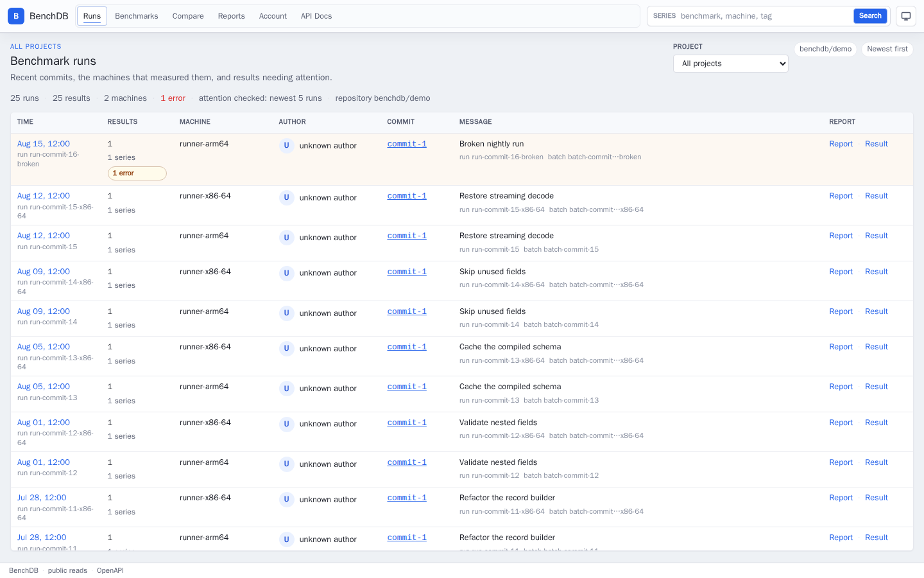This screenshot has width=924, height=578.
Task: Click the repository benchdb/demo summary text
Action: tap(382, 98)
